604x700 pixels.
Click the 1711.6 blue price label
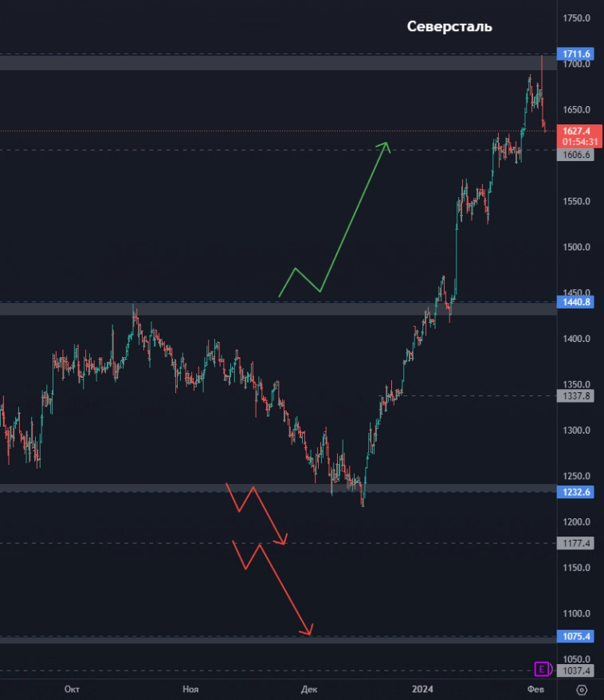[x=577, y=54]
